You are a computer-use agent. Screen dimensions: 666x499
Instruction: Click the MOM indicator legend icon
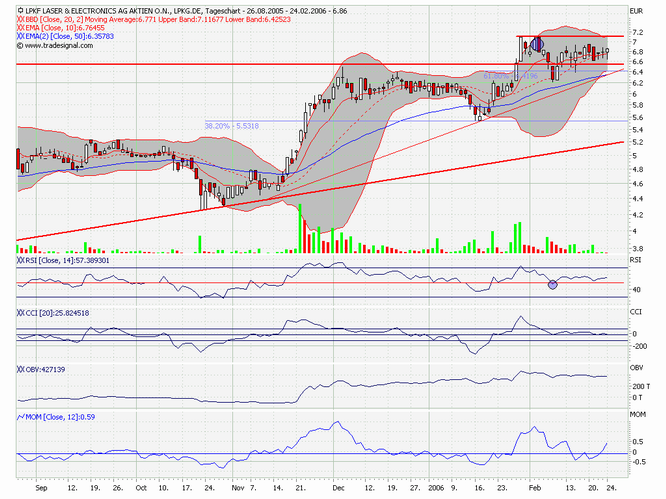coord(20,417)
